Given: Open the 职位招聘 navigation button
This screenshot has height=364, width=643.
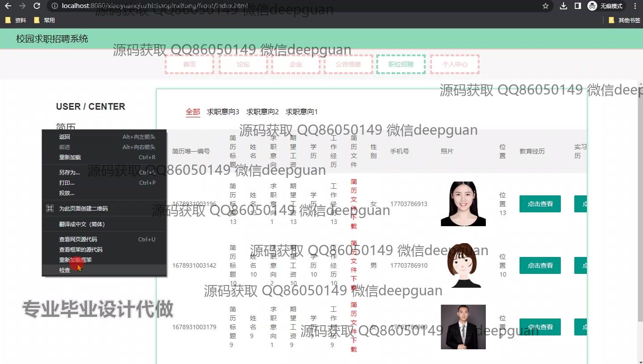Looking at the screenshot, I should pyautogui.click(x=401, y=64).
